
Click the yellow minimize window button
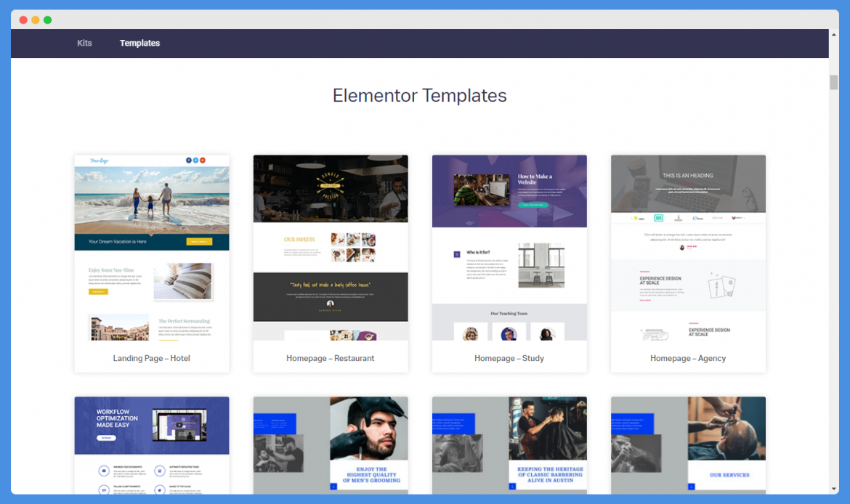point(36,20)
